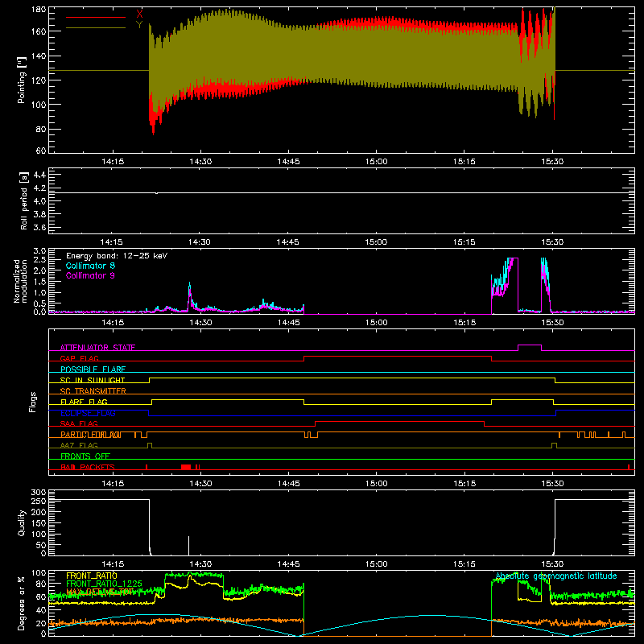Click the 'Normalized modulation' axis title
This screenshot has height=644, width=644.
[20, 281]
